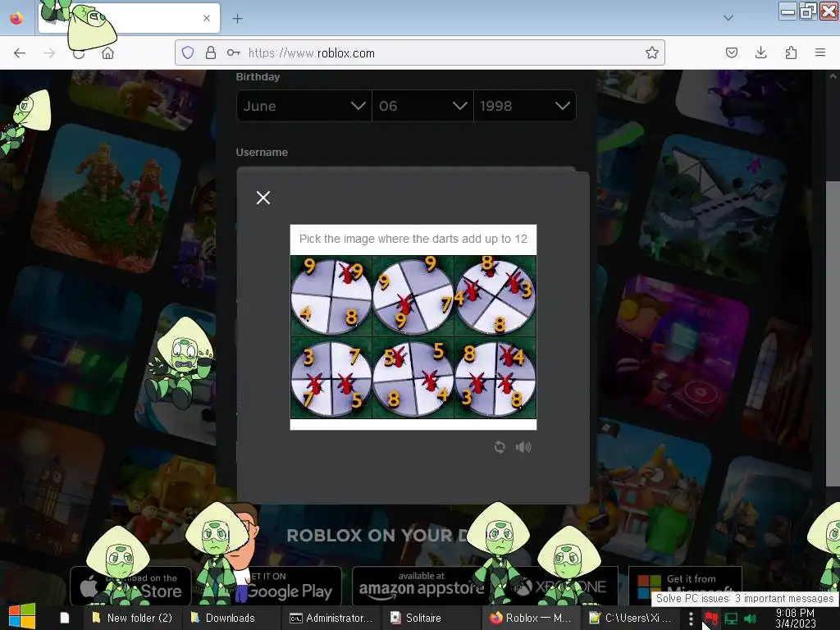Restore down the Firefox window
The width and height of the screenshot is (840, 630).
click(808, 11)
